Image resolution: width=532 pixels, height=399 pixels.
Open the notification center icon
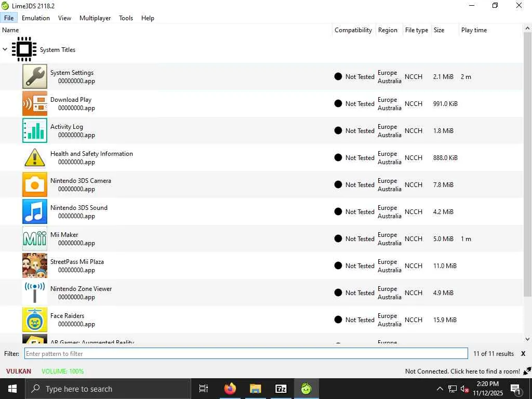tap(515, 389)
